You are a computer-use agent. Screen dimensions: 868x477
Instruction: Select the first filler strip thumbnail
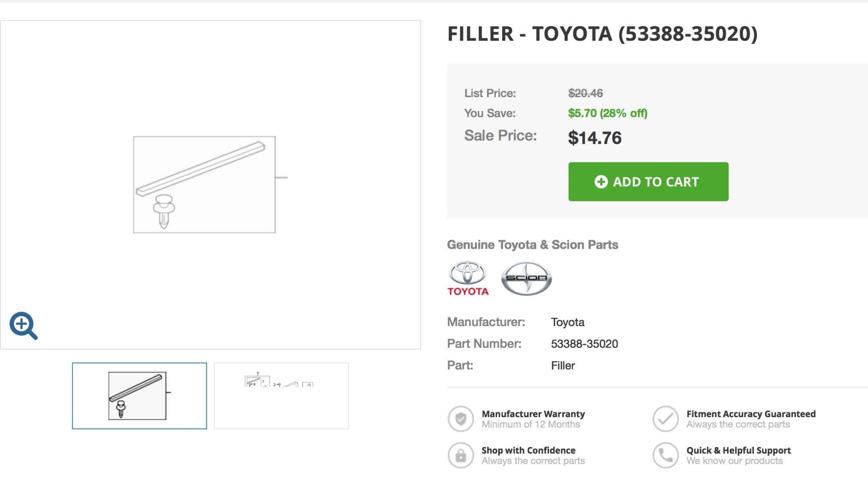(139, 396)
